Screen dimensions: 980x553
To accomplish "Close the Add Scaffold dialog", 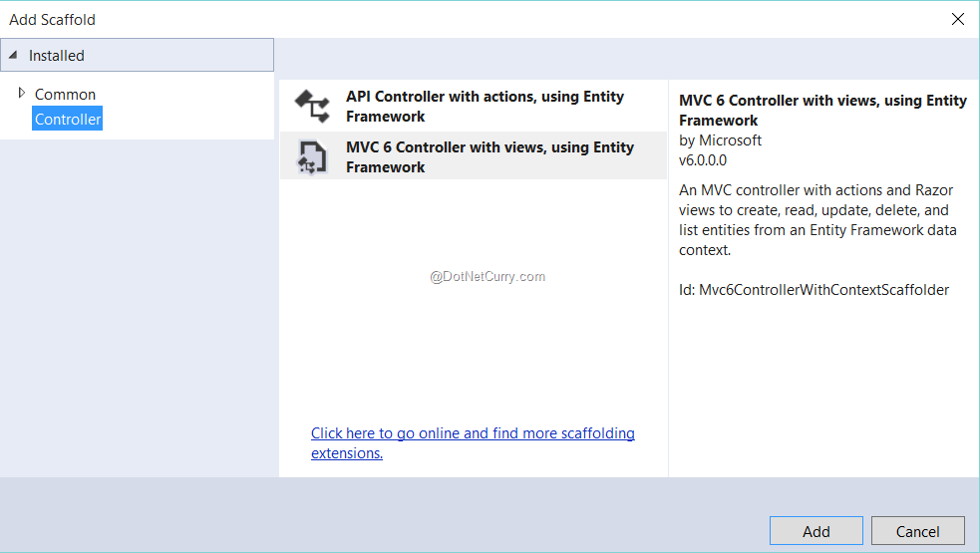I will (957, 19).
